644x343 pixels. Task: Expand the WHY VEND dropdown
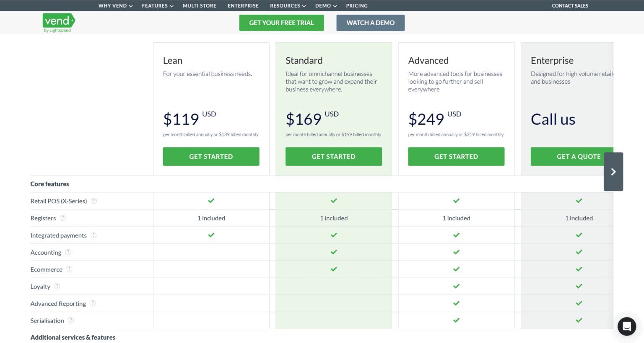pos(115,5)
